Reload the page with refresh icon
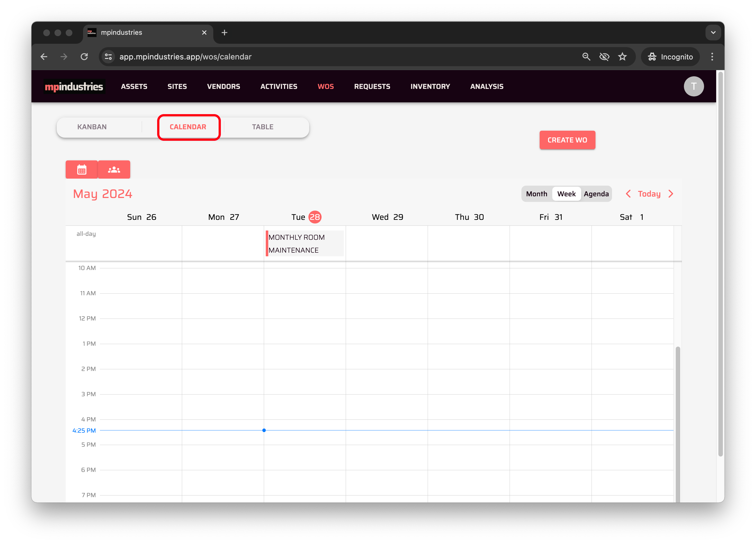The width and height of the screenshot is (756, 544). [84, 57]
